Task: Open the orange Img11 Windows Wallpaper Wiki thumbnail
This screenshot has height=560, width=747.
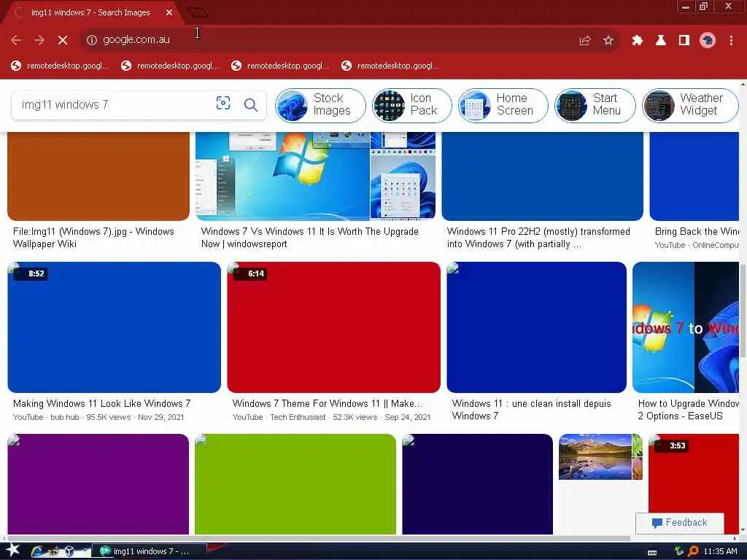Action: pos(98,176)
